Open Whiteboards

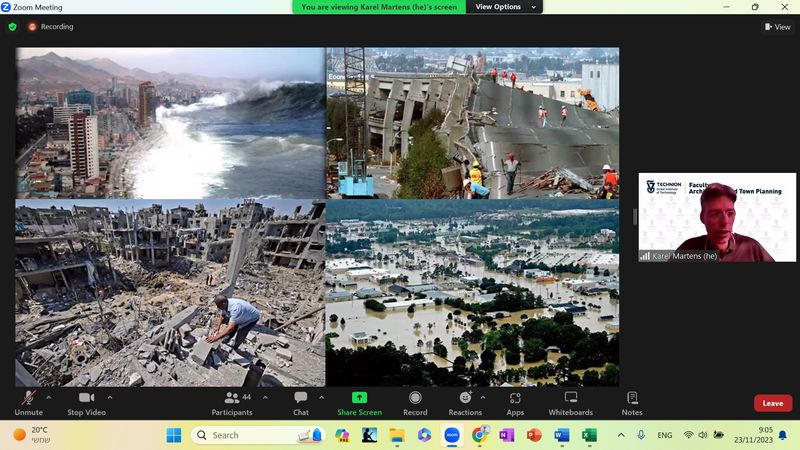570,402
